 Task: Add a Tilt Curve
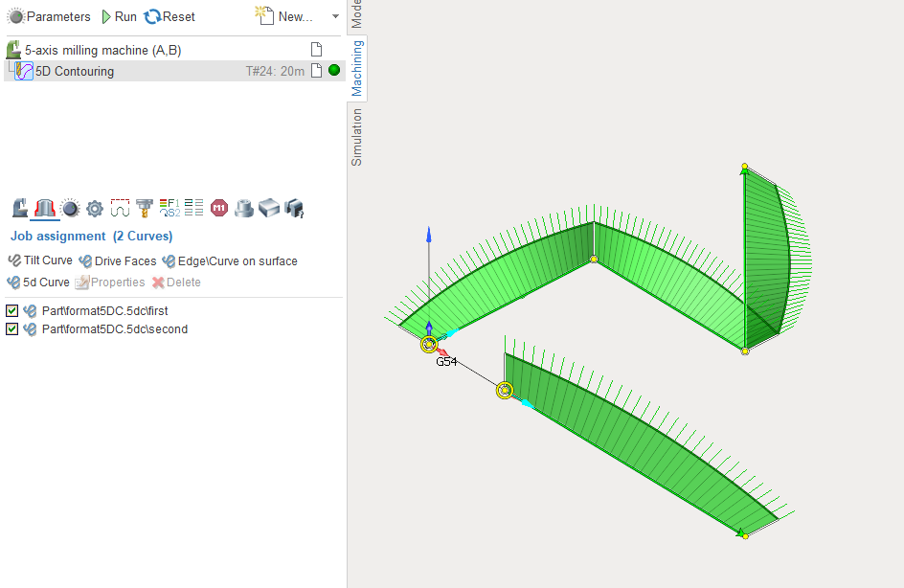point(40,260)
